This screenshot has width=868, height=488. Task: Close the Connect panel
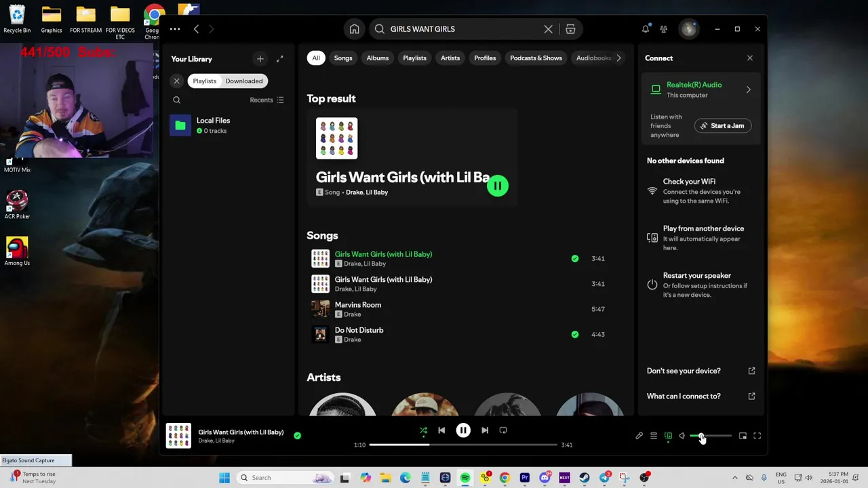(750, 58)
